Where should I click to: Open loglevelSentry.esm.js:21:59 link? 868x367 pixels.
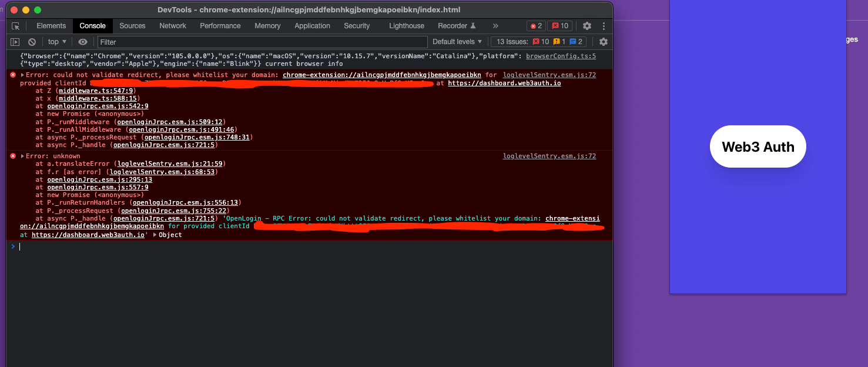tap(170, 164)
